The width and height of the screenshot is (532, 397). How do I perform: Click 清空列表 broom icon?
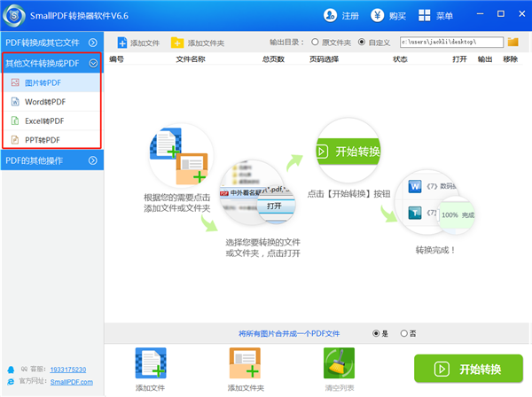click(x=339, y=363)
